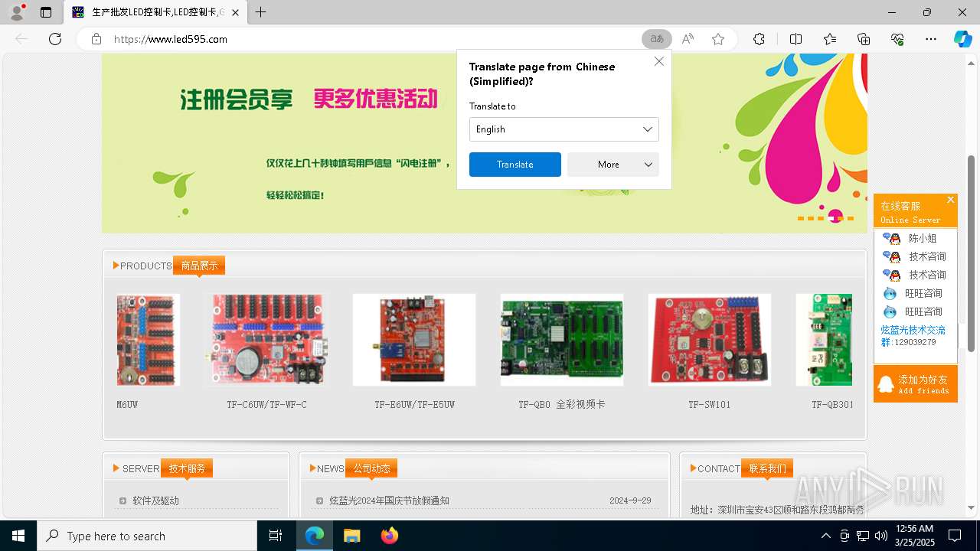Open the network status tray icon
Screen dimensions: 980x551
tap(863, 536)
